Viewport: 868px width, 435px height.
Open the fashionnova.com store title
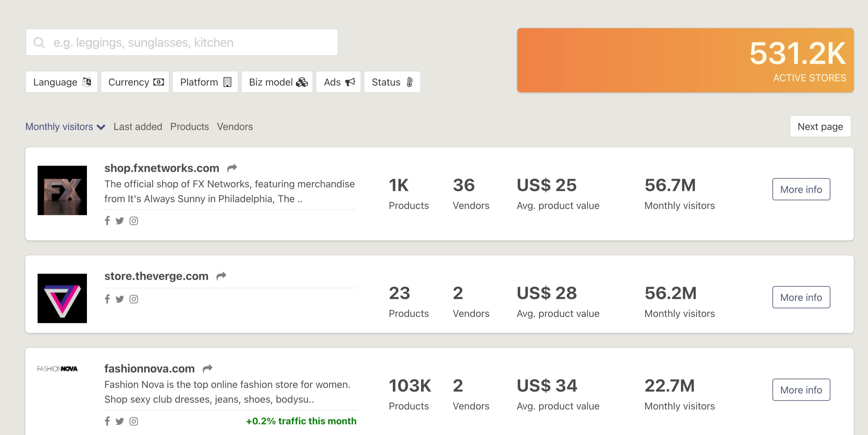click(149, 369)
